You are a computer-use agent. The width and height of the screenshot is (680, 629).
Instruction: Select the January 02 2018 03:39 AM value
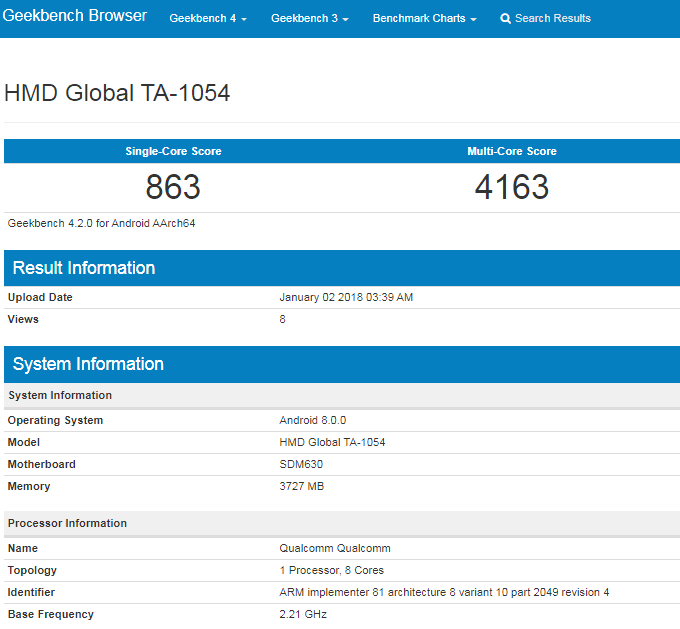click(346, 297)
